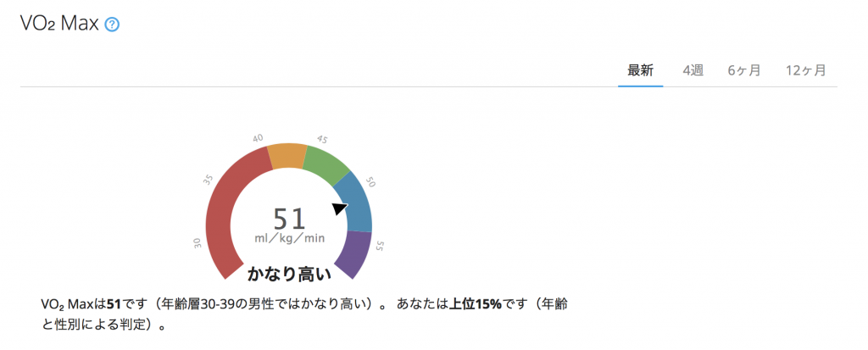This screenshot has width=868, height=350.
Task: Switch to the 4週 tab
Action: pos(693,71)
